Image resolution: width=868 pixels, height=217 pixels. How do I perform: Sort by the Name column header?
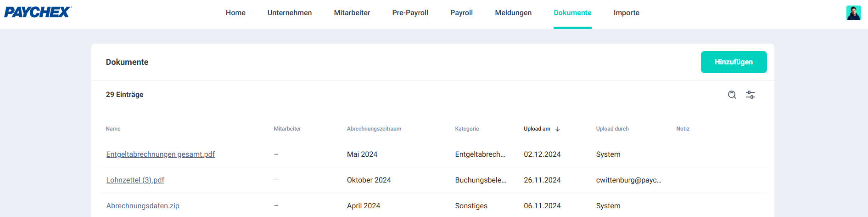[113, 129]
